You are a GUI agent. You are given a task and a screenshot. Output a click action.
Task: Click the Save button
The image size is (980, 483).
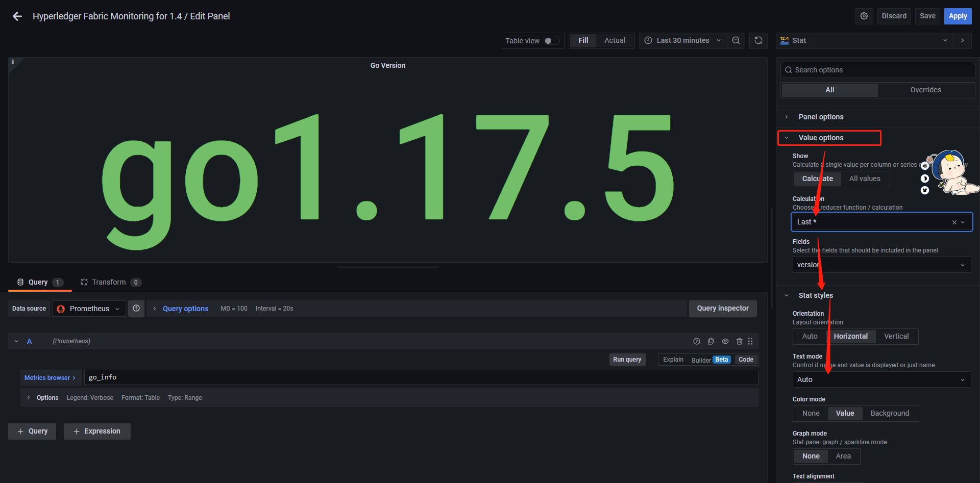[x=927, y=16]
